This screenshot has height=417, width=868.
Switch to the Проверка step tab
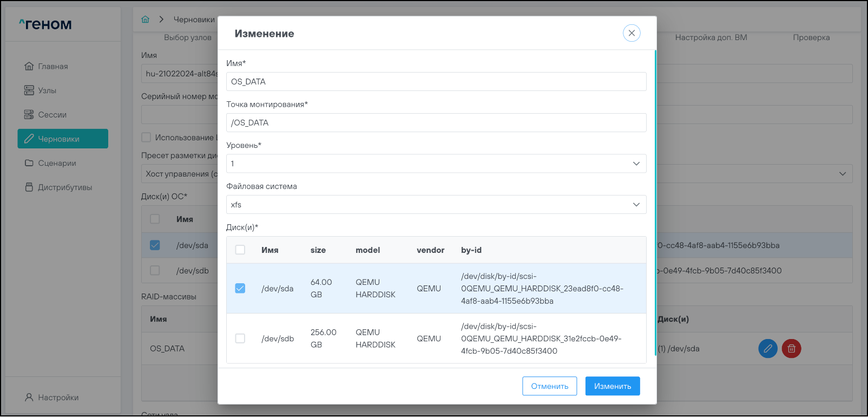[x=811, y=37]
